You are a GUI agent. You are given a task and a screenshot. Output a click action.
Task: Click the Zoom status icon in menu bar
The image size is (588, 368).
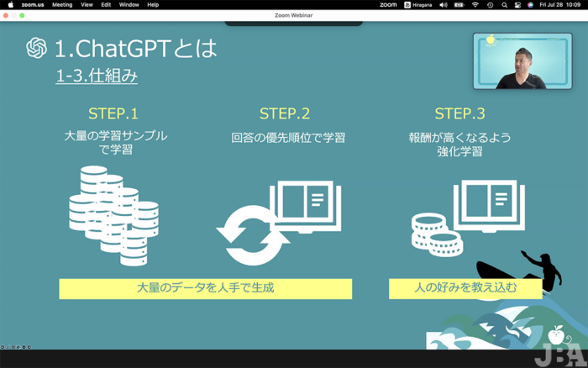point(388,5)
